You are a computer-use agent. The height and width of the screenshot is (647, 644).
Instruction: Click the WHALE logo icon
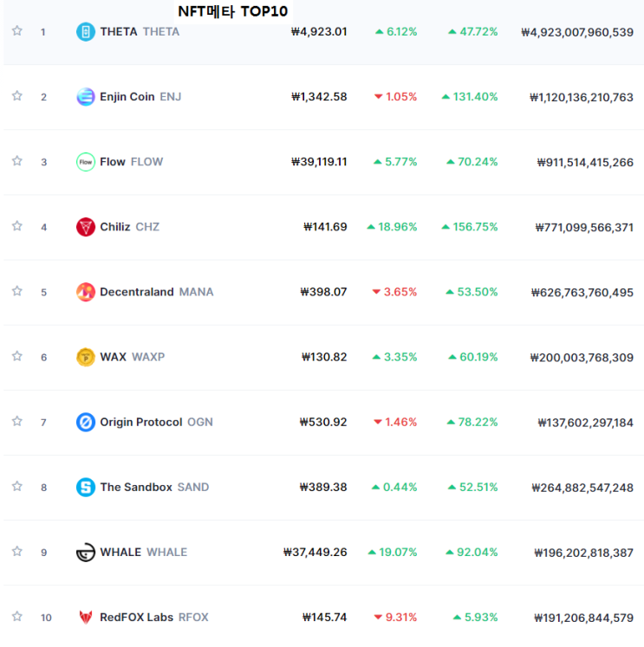pyautogui.click(x=86, y=553)
